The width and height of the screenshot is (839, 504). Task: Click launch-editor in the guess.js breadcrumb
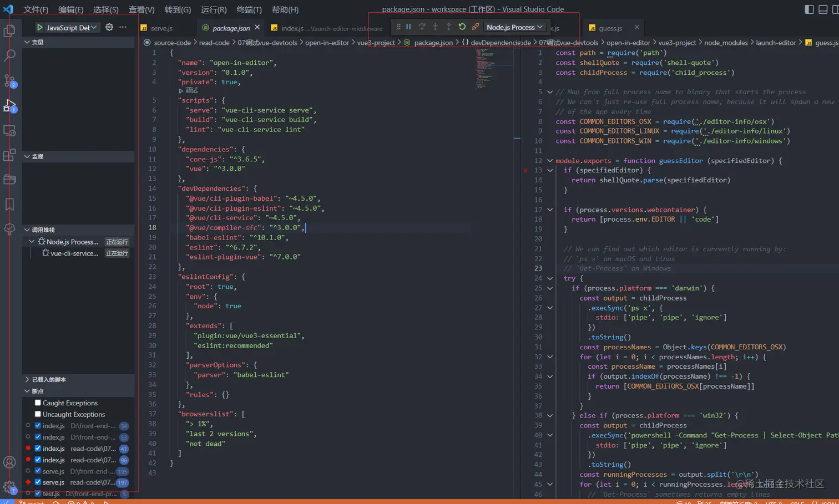tap(776, 43)
